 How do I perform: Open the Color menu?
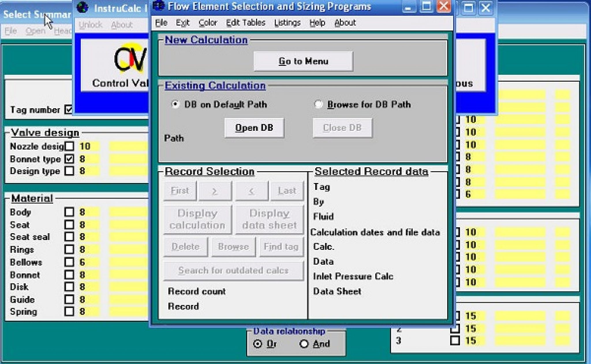[x=208, y=22]
